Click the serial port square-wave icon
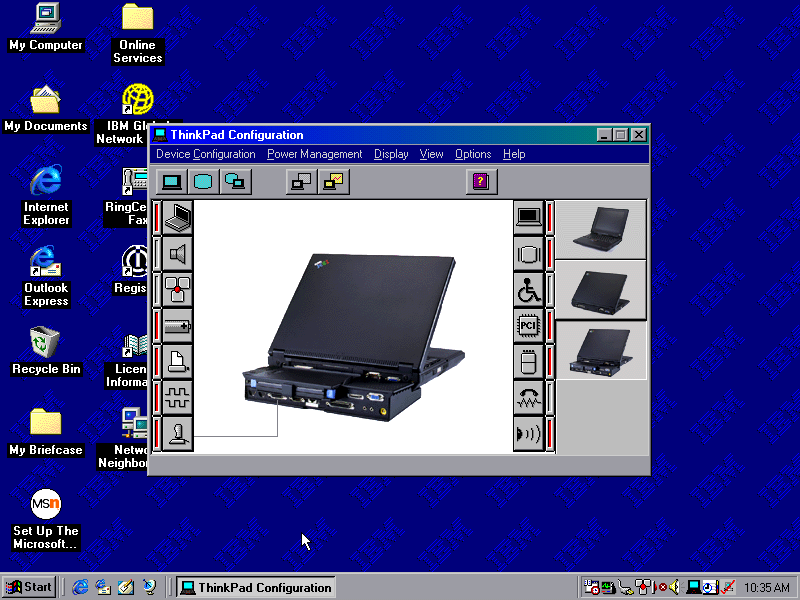 click(177, 397)
